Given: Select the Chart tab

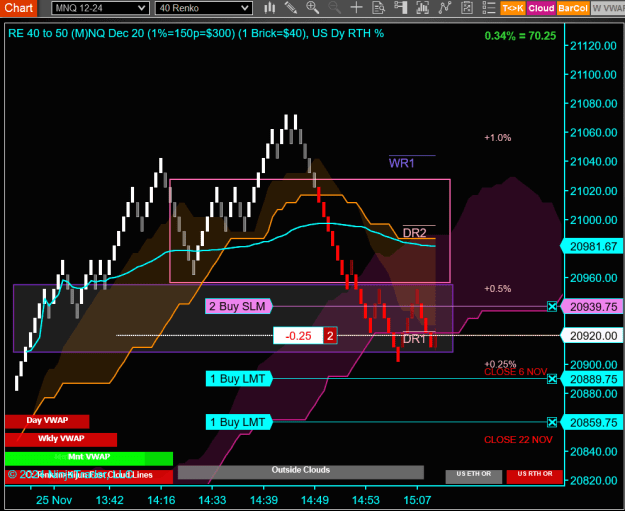Looking at the screenshot, I should click(x=18, y=8).
